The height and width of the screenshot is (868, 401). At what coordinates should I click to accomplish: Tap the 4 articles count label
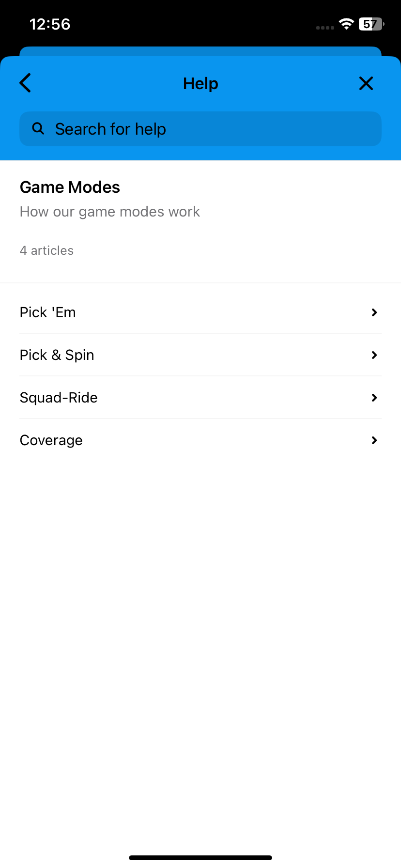(46, 250)
